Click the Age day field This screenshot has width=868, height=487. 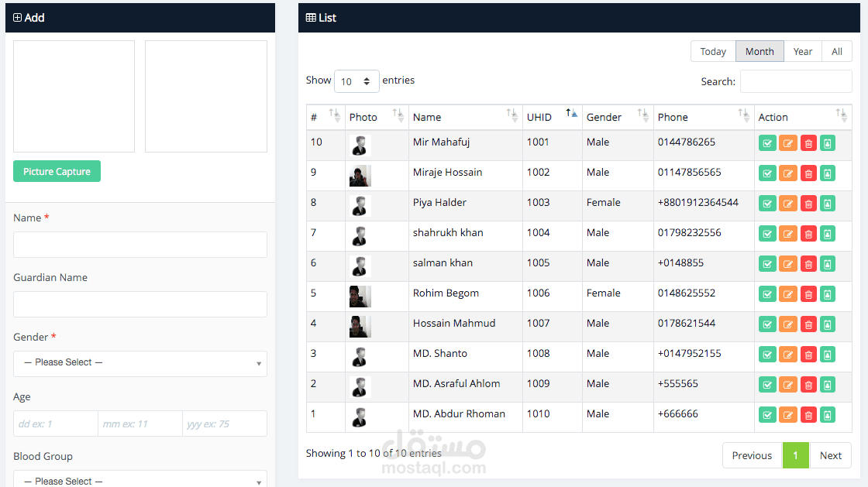coord(55,424)
